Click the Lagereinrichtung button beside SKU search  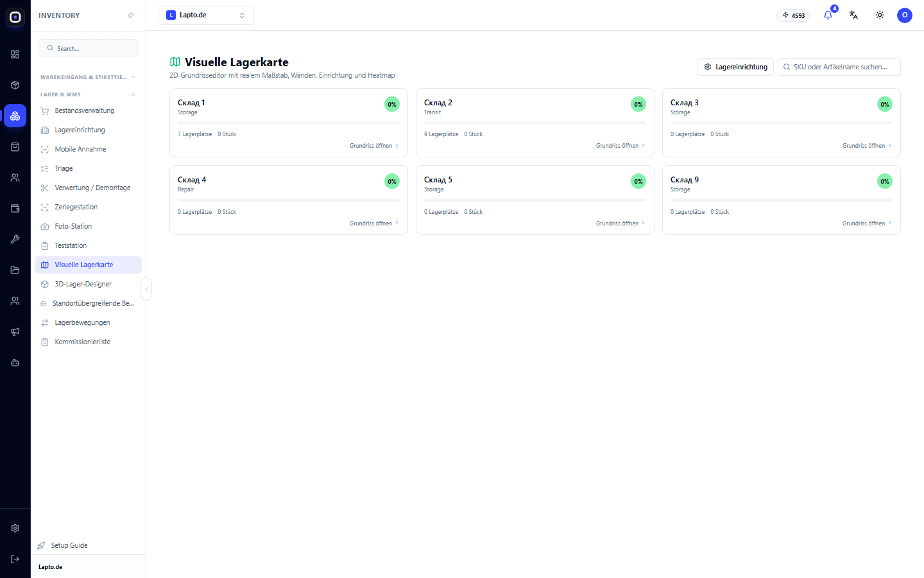[x=735, y=67]
